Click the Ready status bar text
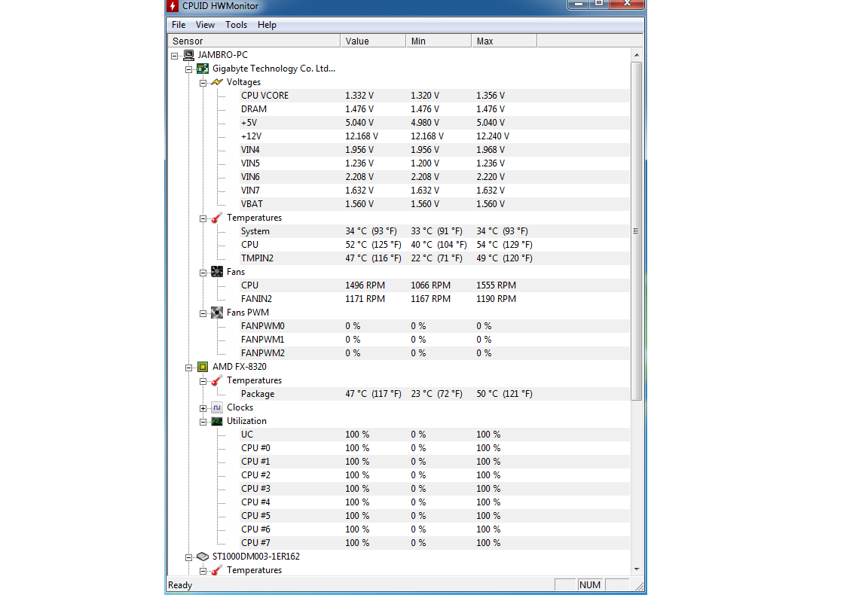The width and height of the screenshot is (868, 598). pyautogui.click(x=180, y=585)
